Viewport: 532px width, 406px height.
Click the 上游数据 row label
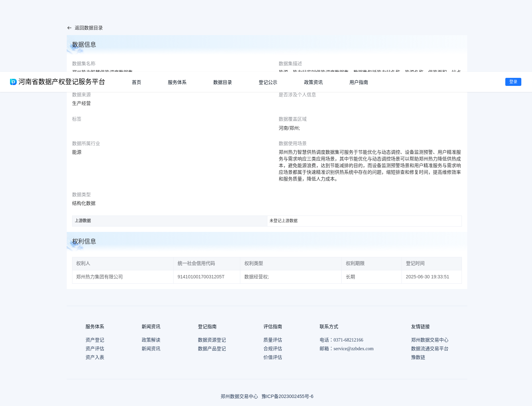pyautogui.click(x=170, y=221)
